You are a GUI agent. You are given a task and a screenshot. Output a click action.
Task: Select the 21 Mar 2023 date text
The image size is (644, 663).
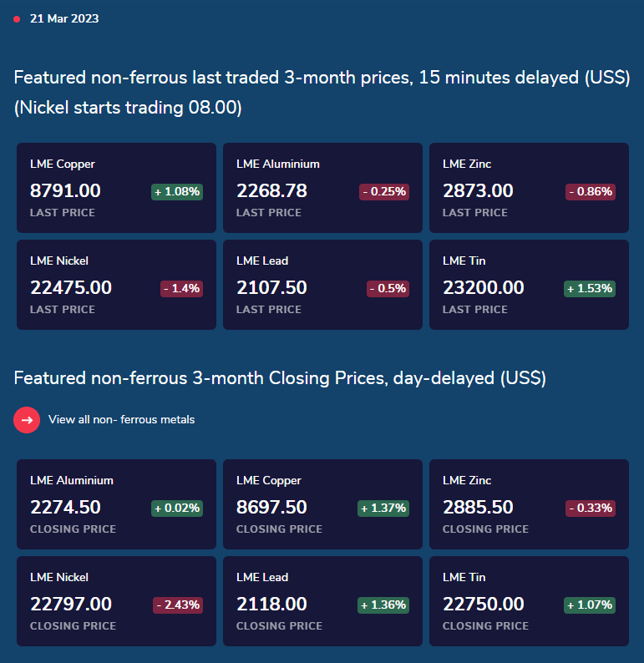64,18
